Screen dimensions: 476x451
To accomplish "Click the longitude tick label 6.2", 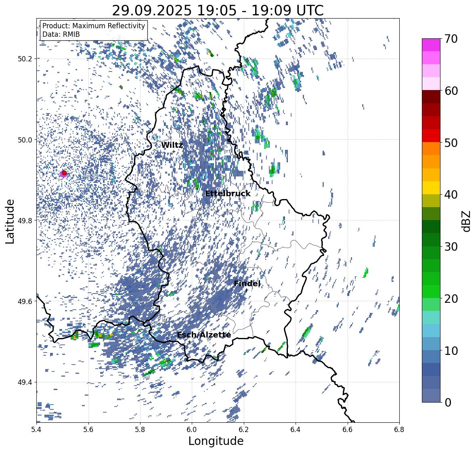I will [x=244, y=430].
